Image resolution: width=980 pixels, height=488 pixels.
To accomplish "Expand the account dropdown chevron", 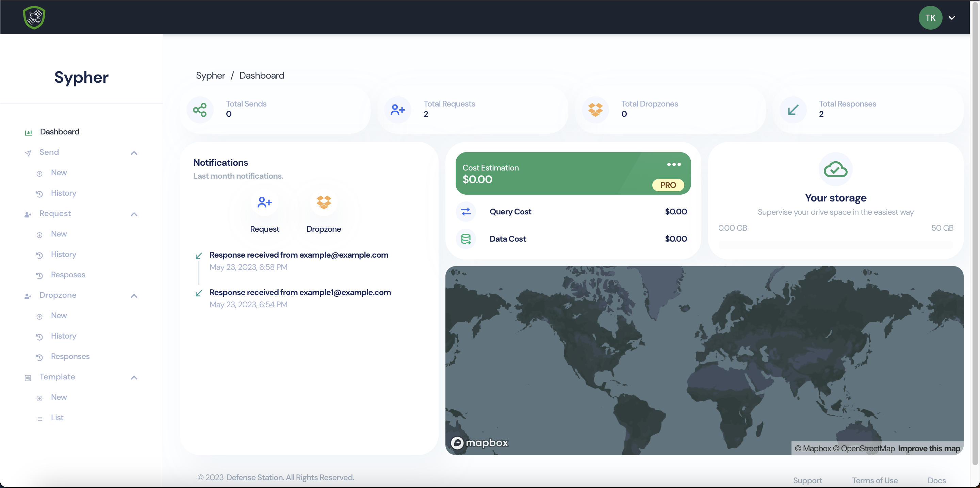I will pos(952,18).
